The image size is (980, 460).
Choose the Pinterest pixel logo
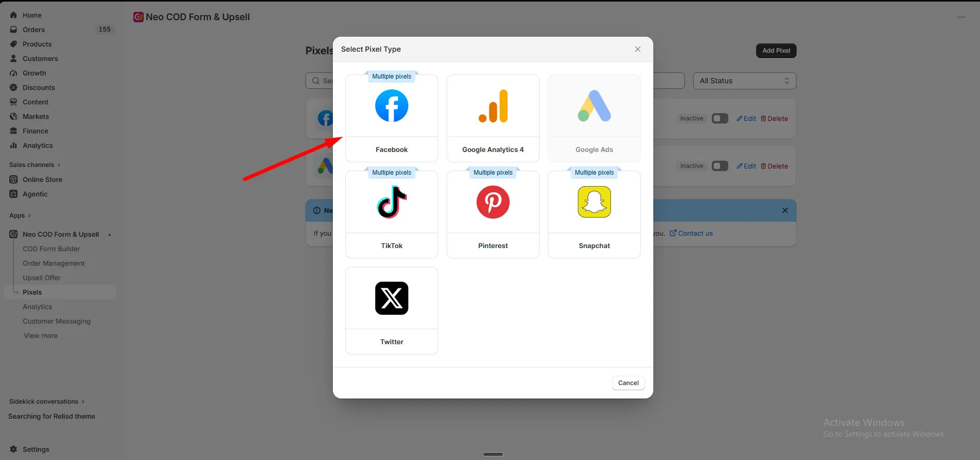pyautogui.click(x=493, y=202)
